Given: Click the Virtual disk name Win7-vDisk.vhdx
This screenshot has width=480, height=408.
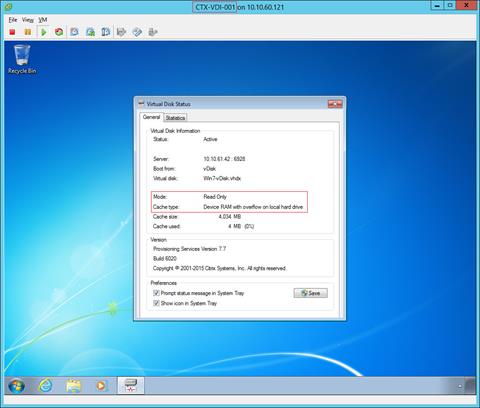Looking at the screenshot, I should click(222, 178).
